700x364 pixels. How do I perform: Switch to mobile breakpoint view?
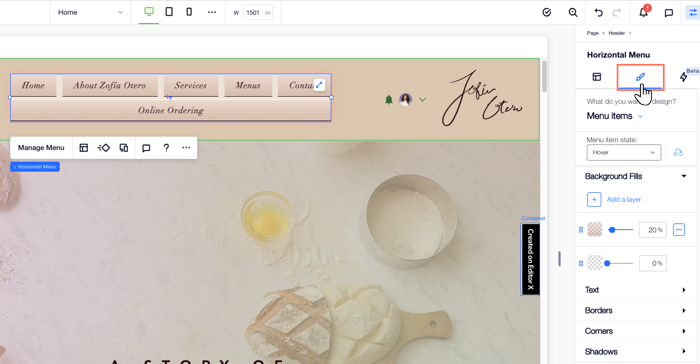click(189, 12)
